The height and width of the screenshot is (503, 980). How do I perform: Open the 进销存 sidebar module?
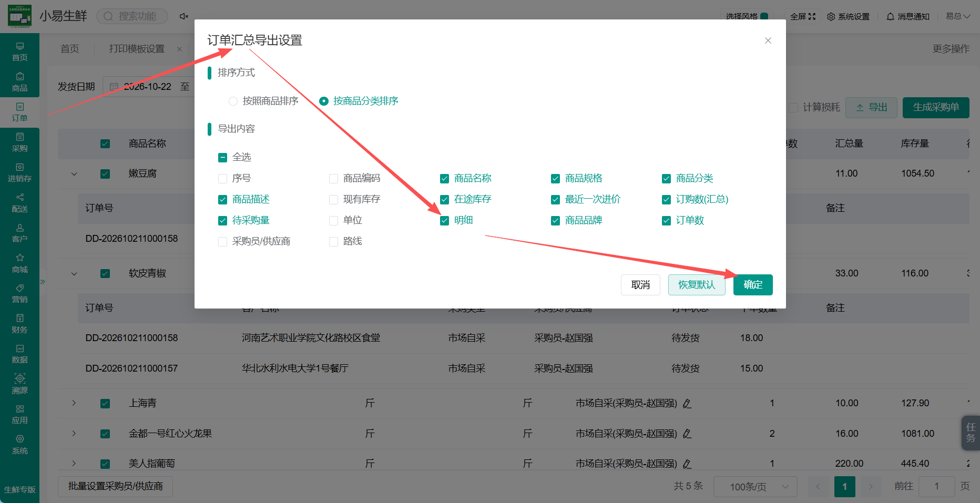click(19, 172)
